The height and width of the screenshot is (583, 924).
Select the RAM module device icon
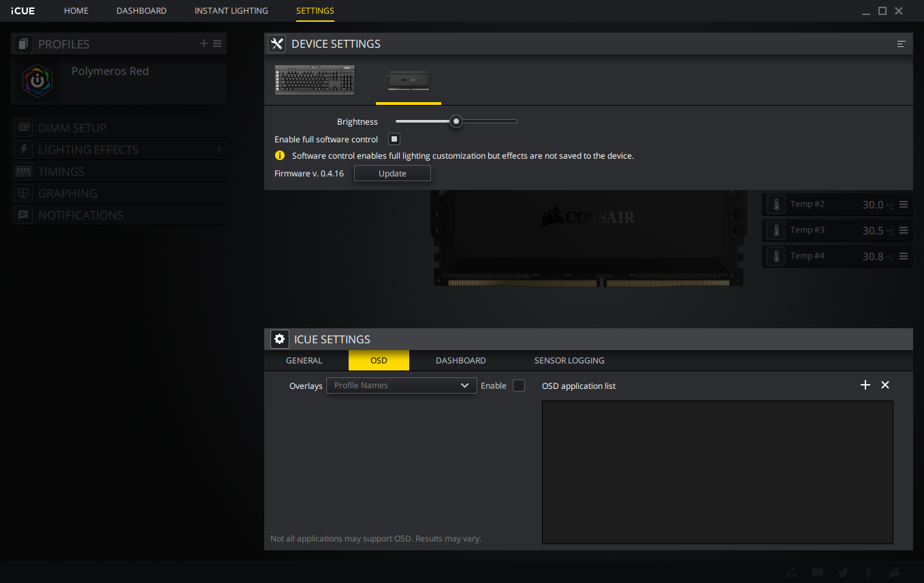point(408,80)
